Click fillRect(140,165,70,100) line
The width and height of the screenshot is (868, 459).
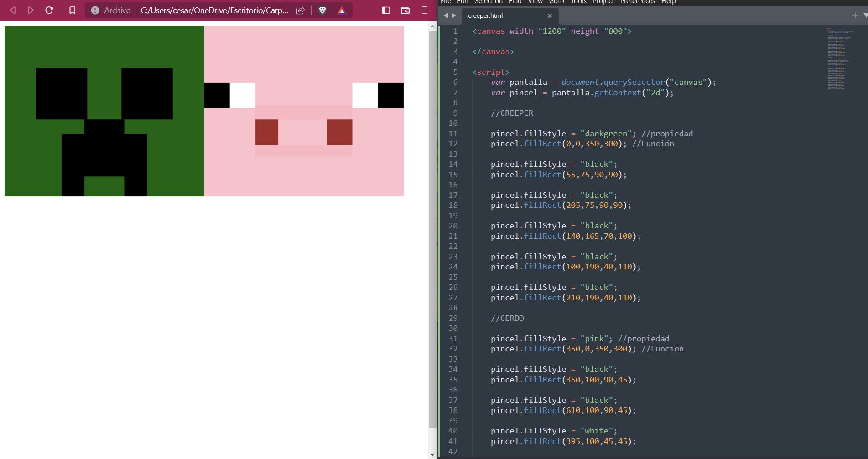566,236
